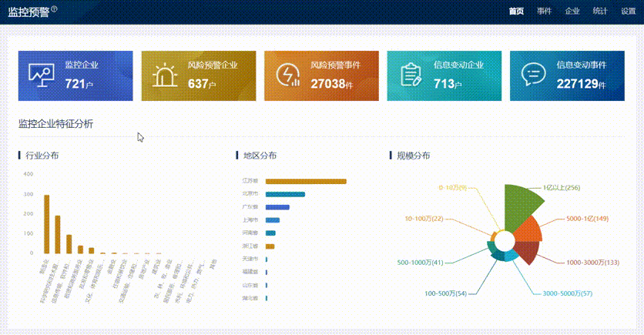Click the 监控预警 logo title

coord(29,12)
